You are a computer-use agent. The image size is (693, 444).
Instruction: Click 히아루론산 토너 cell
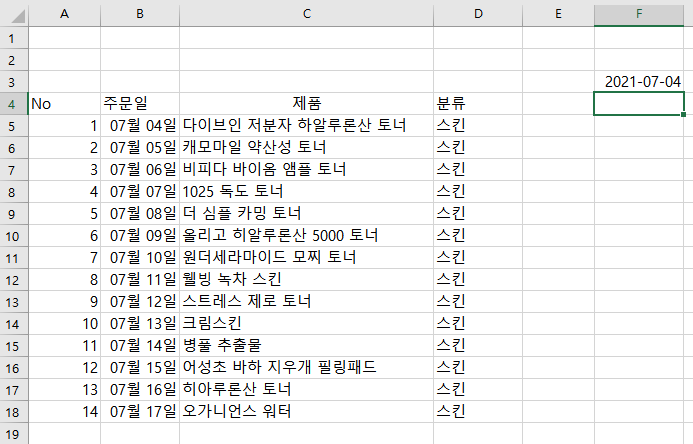pyautogui.click(x=306, y=390)
